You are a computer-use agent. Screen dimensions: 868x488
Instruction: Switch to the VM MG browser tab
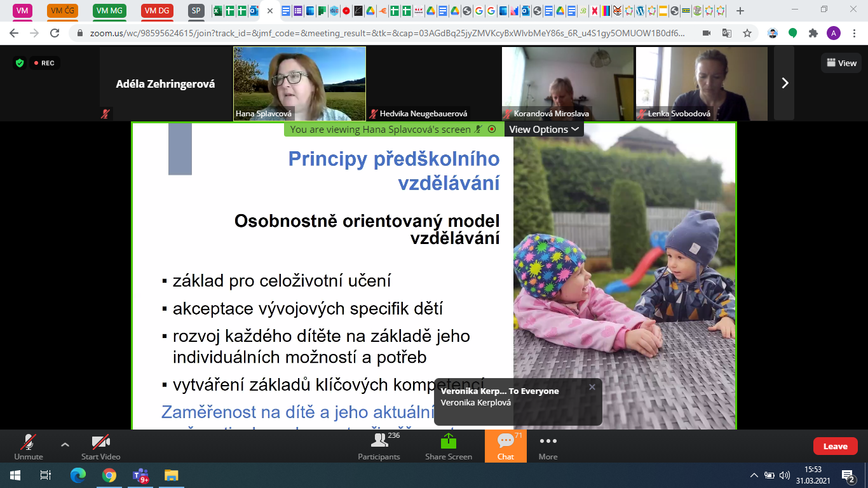click(109, 11)
